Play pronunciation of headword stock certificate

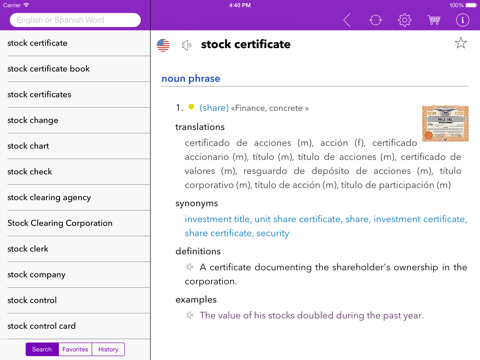point(187,45)
